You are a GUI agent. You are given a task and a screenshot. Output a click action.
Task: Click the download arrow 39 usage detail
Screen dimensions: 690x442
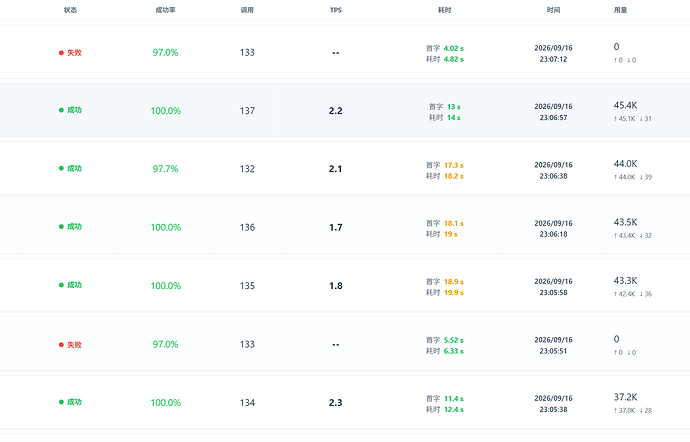(646, 177)
